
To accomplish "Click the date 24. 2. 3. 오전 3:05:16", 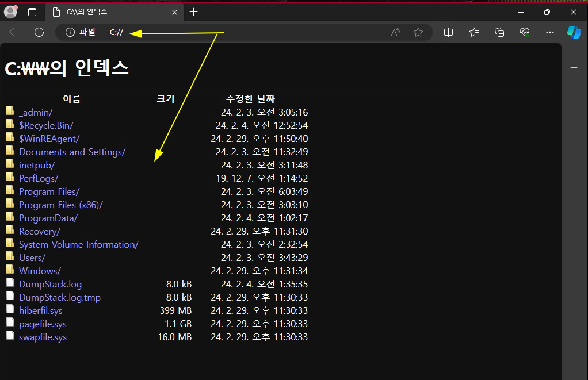I will 265,113.
